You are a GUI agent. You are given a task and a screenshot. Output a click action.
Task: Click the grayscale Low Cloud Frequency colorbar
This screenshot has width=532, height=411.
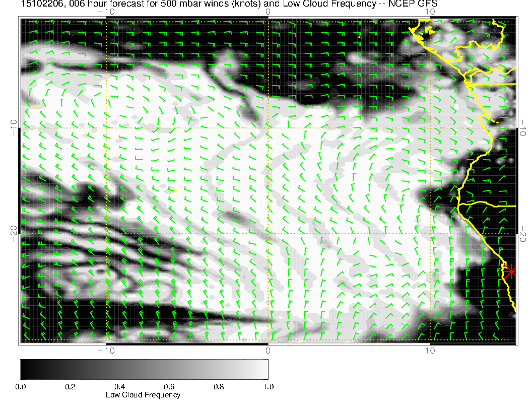tap(144, 369)
